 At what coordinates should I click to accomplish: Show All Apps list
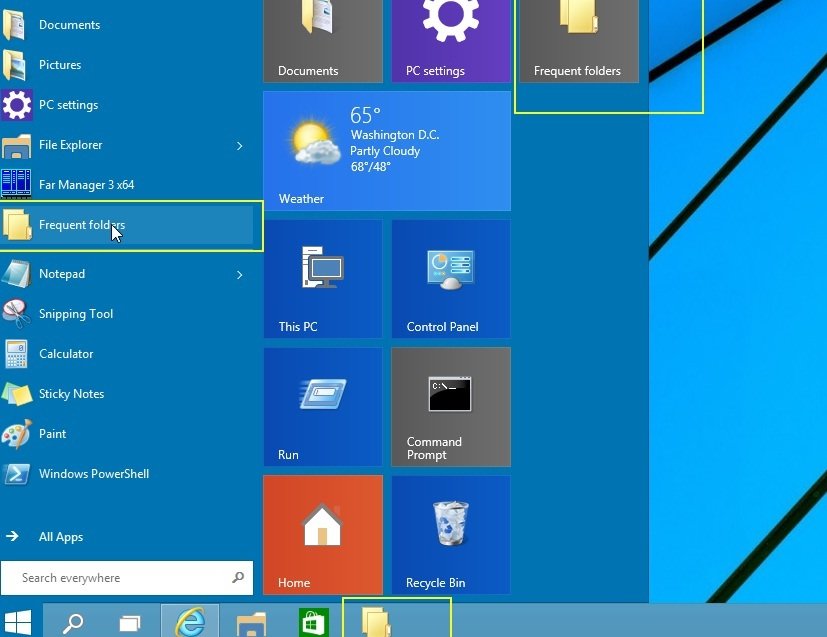point(60,536)
